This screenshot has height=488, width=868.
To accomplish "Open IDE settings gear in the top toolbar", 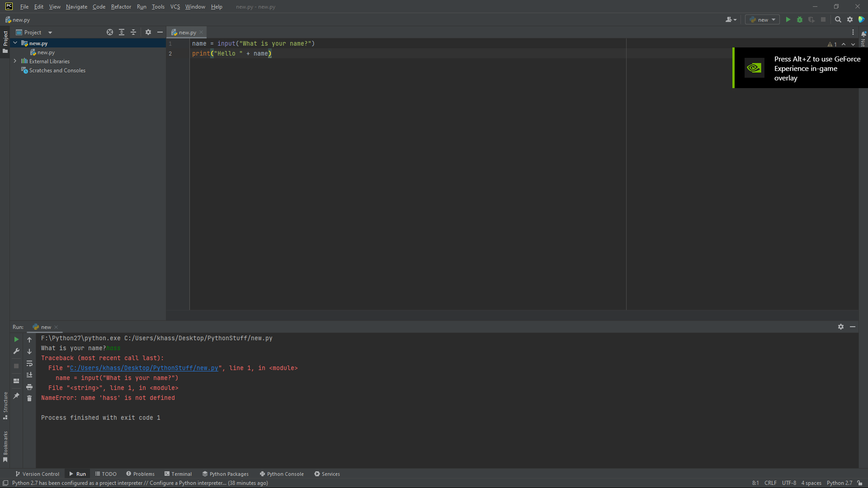I will [850, 19].
